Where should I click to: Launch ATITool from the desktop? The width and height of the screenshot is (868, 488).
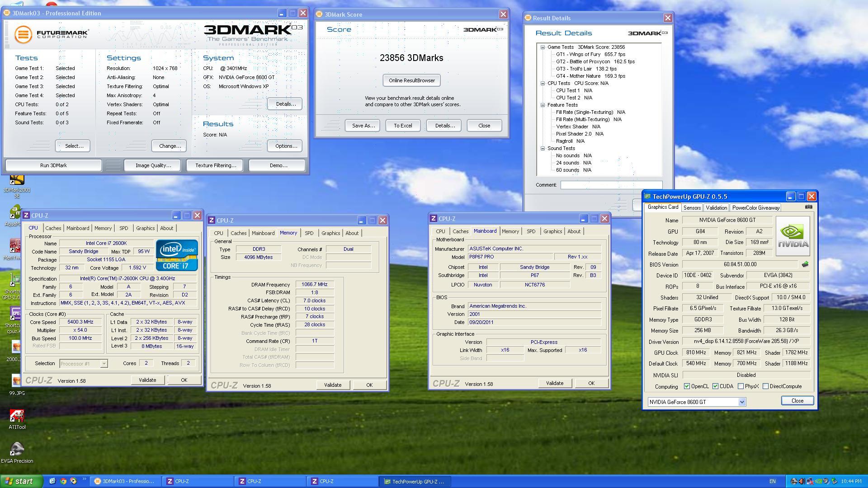17,419
